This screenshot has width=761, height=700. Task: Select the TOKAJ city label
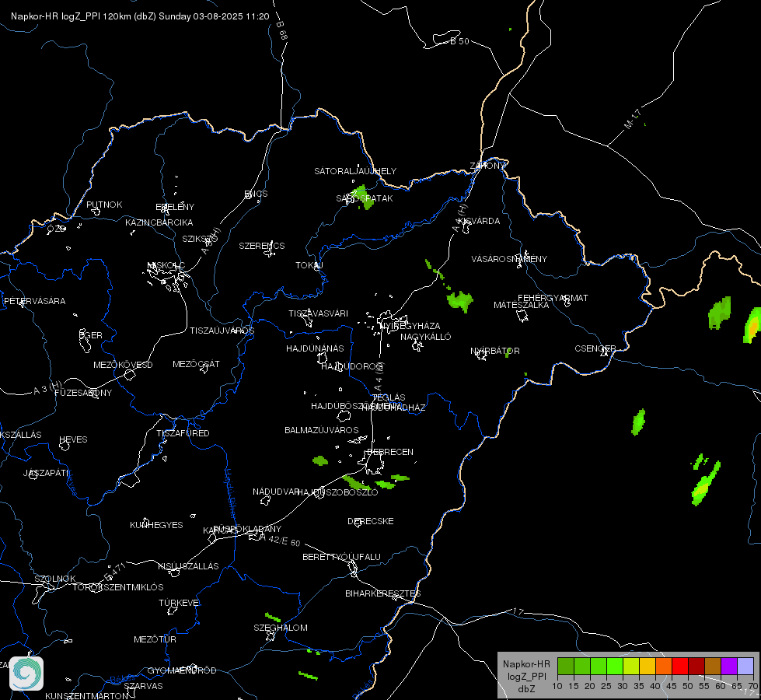pos(309,265)
